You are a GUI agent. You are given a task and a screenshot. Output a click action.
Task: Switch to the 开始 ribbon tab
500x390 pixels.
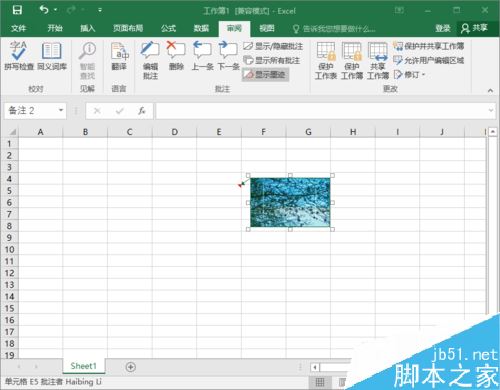55,28
